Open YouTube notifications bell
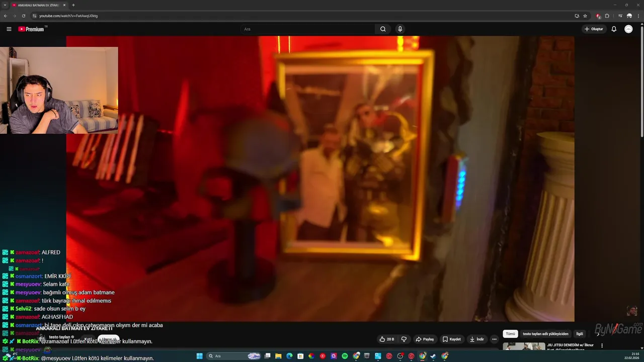The width and height of the screenshot is (644, 362). point(614,29)
